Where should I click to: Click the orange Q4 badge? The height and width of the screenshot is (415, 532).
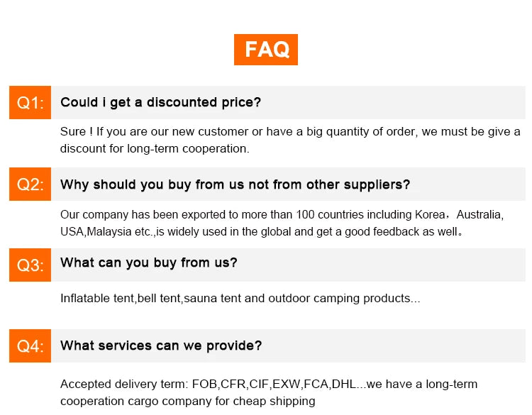point(30,346)
